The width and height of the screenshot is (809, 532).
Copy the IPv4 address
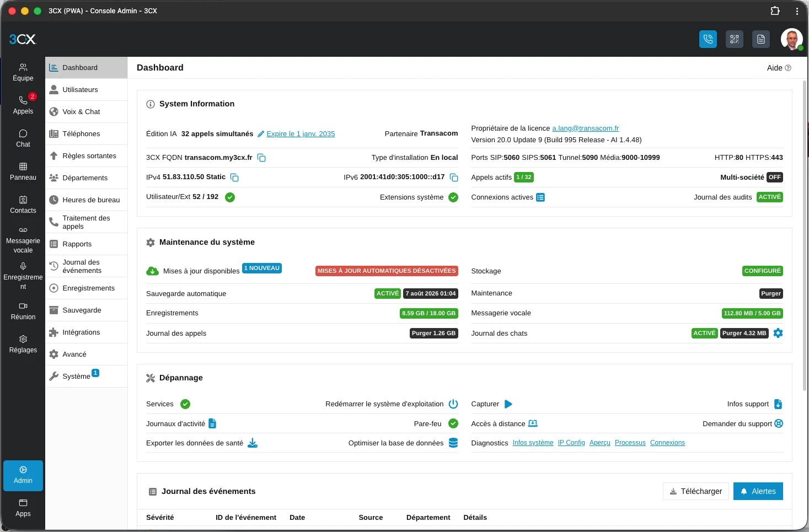[234, 178]
